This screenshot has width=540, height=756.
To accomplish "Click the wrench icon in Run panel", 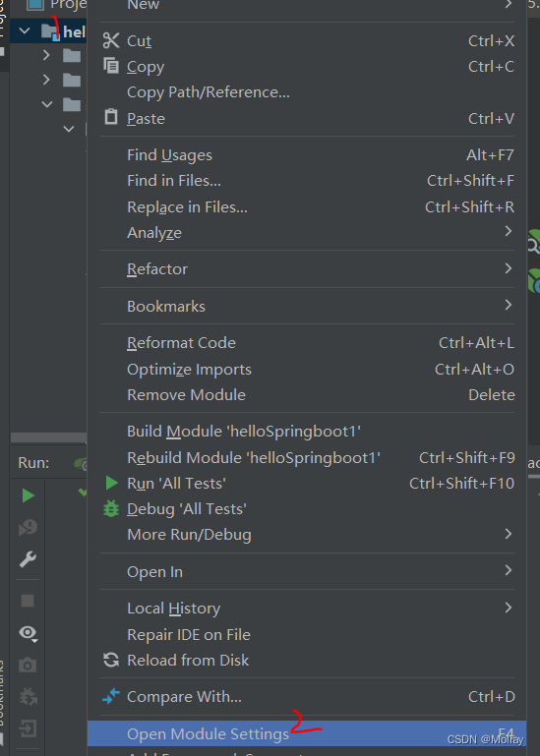I will click(x=28, y=559).
